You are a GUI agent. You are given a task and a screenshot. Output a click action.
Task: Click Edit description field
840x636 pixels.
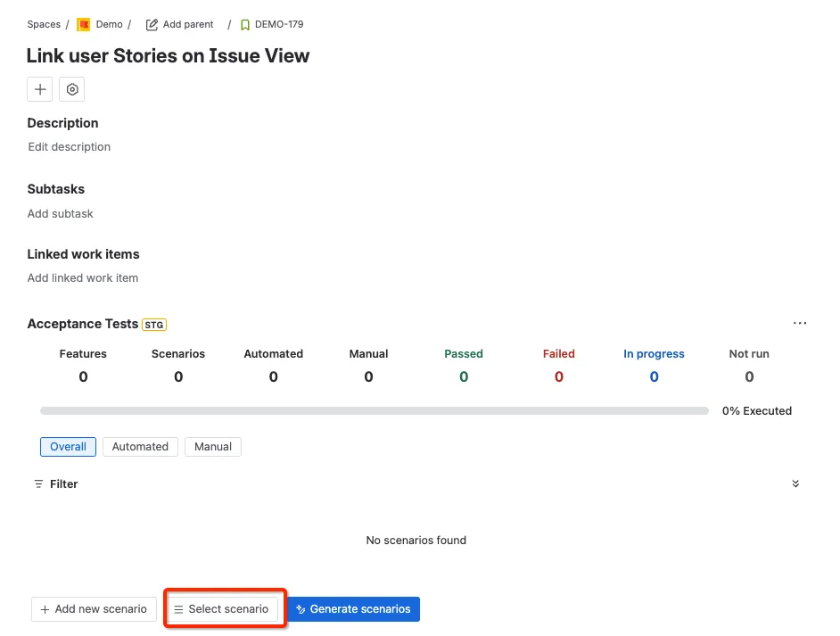pyautogui.click(x=69, y=147)
